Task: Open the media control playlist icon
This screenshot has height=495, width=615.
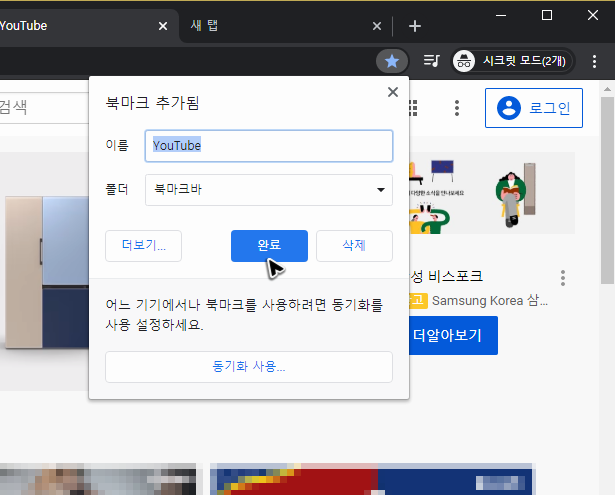Action: pyautogui.click(x=431, y=61)
